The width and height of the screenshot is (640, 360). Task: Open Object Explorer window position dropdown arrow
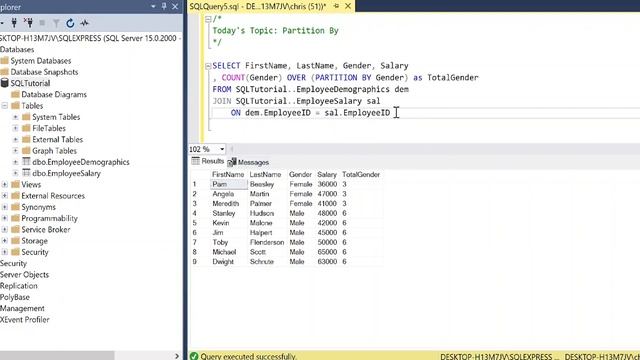pos(153,7)
